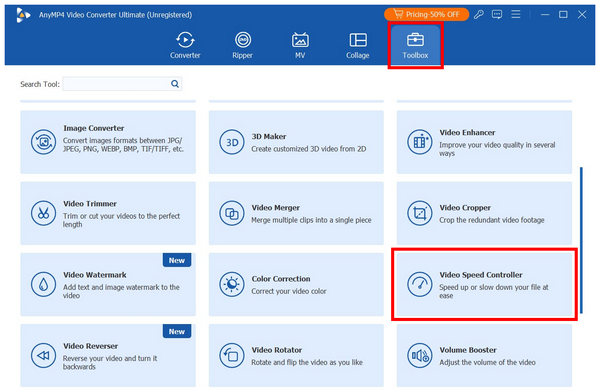Click 'Crop the redundant video footage' text
Screen dimensions: 600x392
click(492, 220)
